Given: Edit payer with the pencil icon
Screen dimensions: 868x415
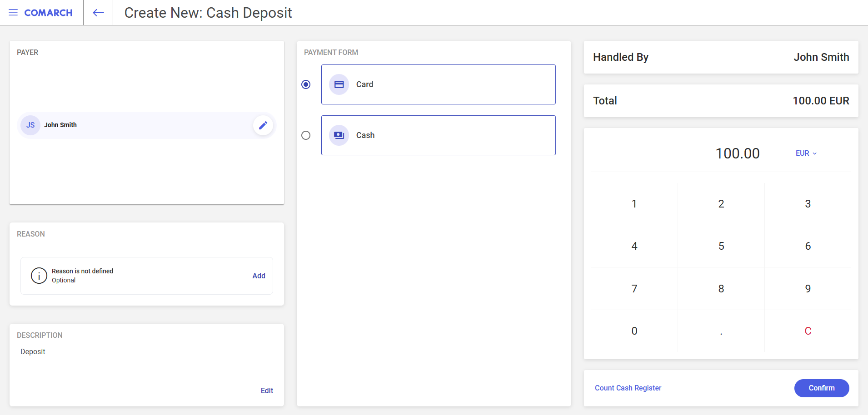Looking at the screenshot, I should pyautogui.click(x=263, y=125).
